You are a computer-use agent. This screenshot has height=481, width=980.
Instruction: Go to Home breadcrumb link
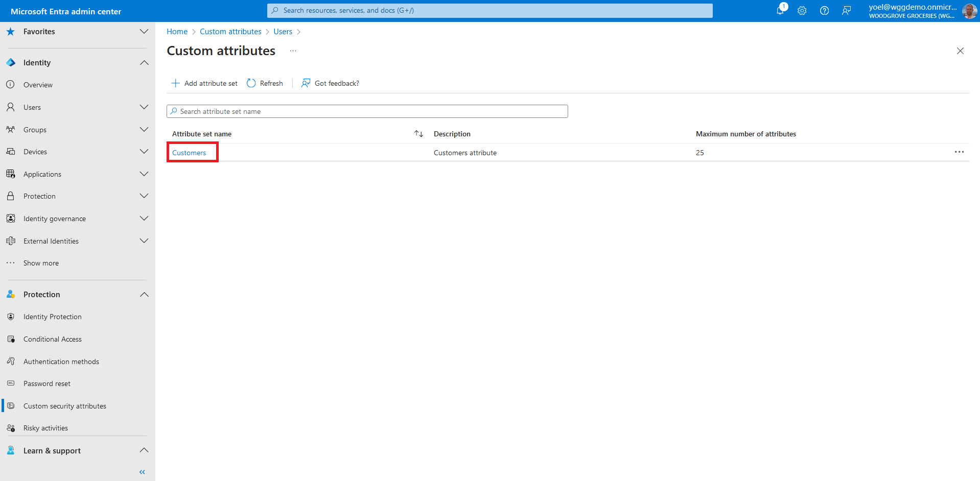tap(177, 32)
